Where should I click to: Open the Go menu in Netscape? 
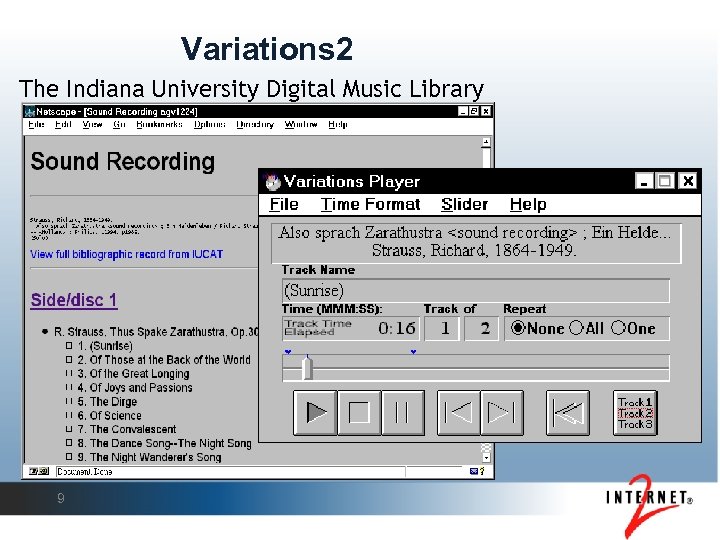pyautogui.click(x=119, y=124)
